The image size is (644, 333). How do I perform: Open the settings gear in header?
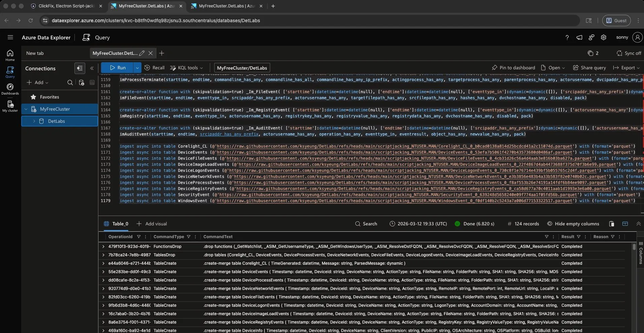[604, 37]
